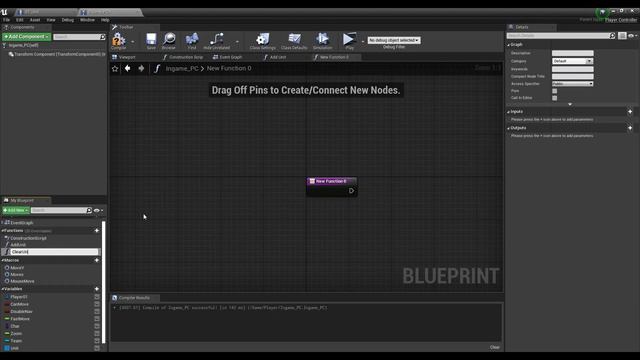Open the debug object selection dropdown
The width and height of the screenshot is (640, 360).
[394, 40]
